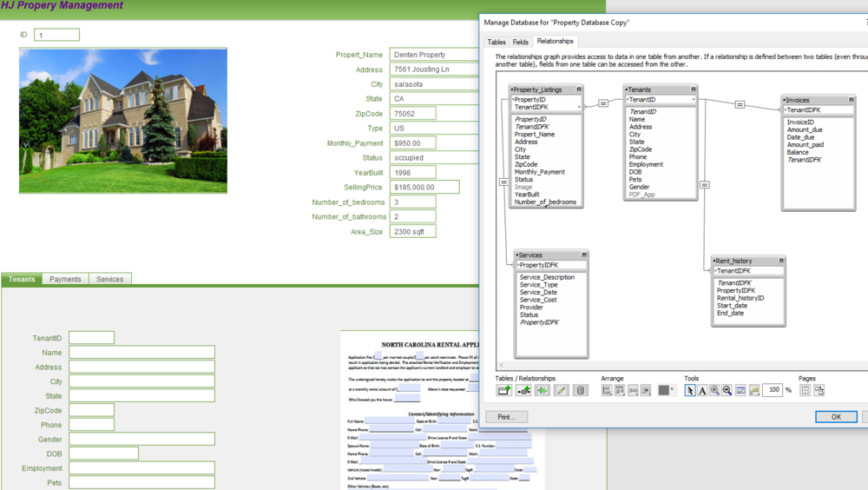Select the arrow pointer tool

690,391
